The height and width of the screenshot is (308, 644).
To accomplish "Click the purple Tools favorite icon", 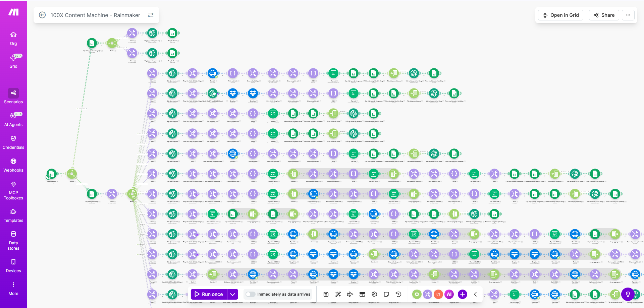I will [427, 294].
